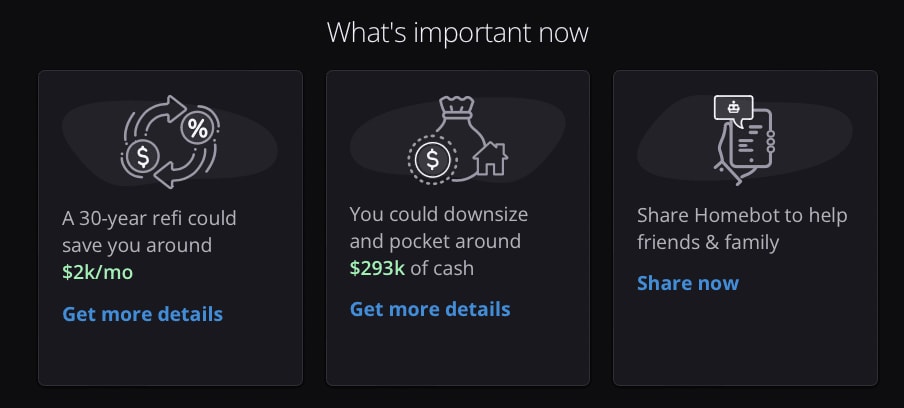This screenshot has width=904, height=408.
Task: Click the hand holding phone icon
Action: [745, 146]
